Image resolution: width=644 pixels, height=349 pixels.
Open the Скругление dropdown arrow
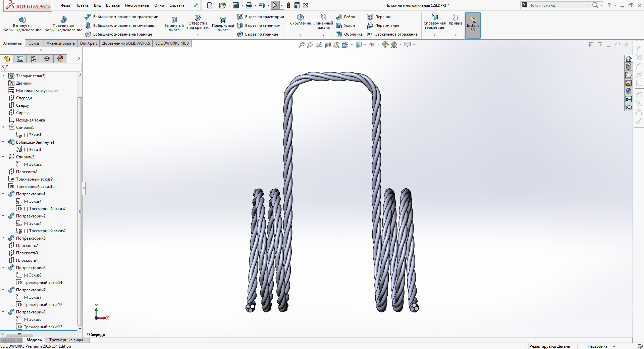tap(301, 35)
